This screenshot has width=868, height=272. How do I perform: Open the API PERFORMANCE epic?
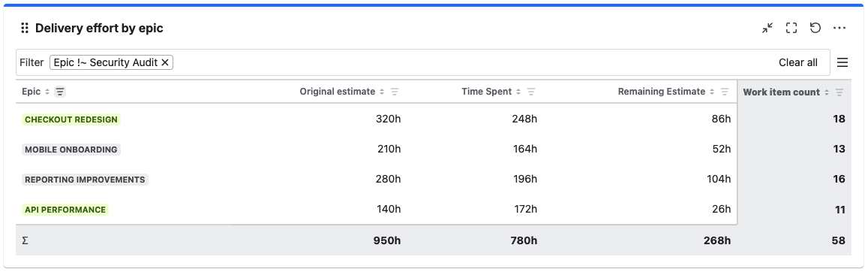click(65, 210)
